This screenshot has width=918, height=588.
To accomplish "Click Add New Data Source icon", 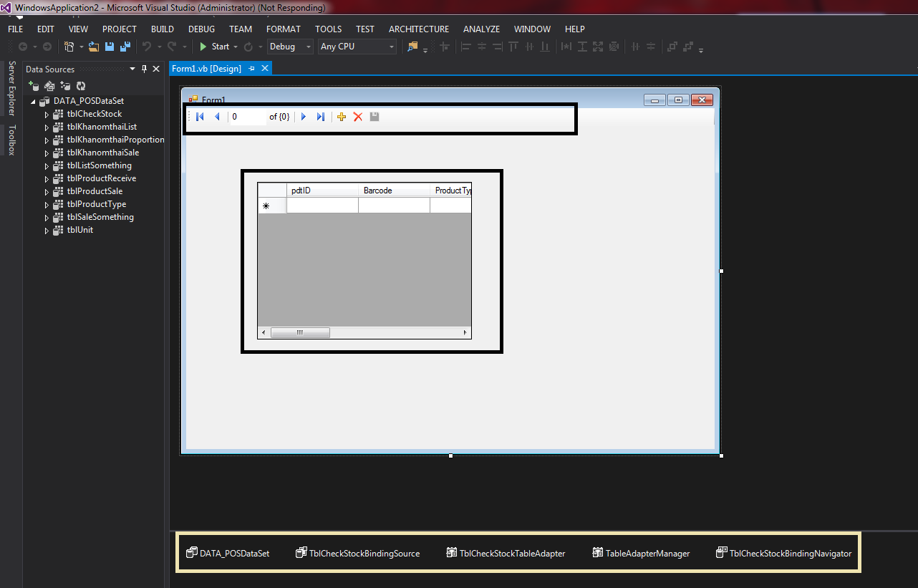I will pos(33,86).
